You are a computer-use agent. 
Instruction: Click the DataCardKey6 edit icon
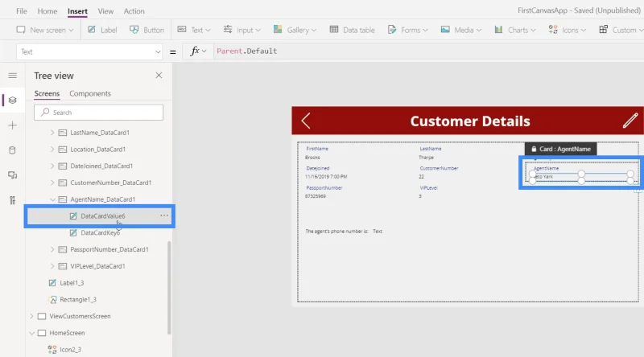(73, 232)
